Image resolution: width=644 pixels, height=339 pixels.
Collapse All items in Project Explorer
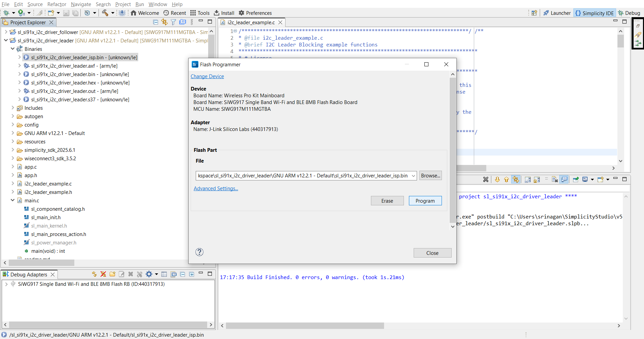coord(155,22)
